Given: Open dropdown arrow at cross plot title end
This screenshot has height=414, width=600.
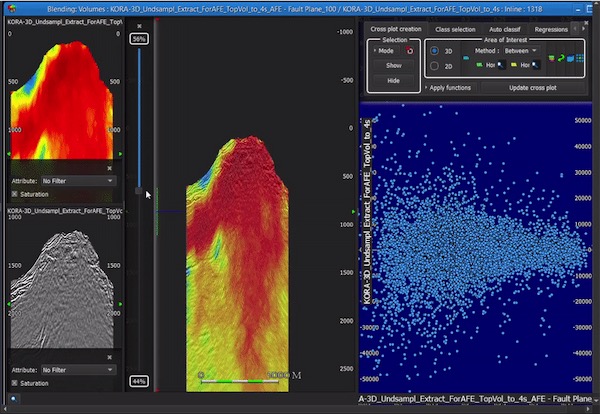Looking at the screenshot, I should 596,400.
